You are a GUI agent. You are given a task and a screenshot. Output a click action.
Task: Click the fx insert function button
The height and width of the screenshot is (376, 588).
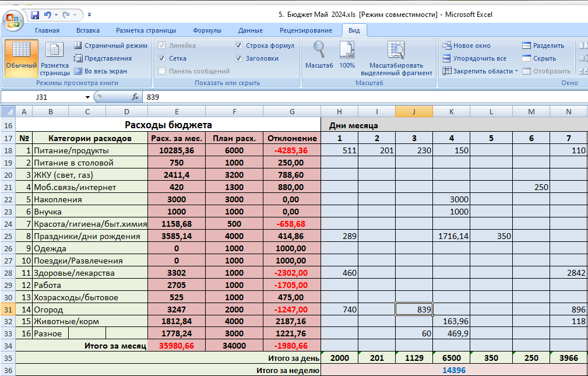coord(135,97)
